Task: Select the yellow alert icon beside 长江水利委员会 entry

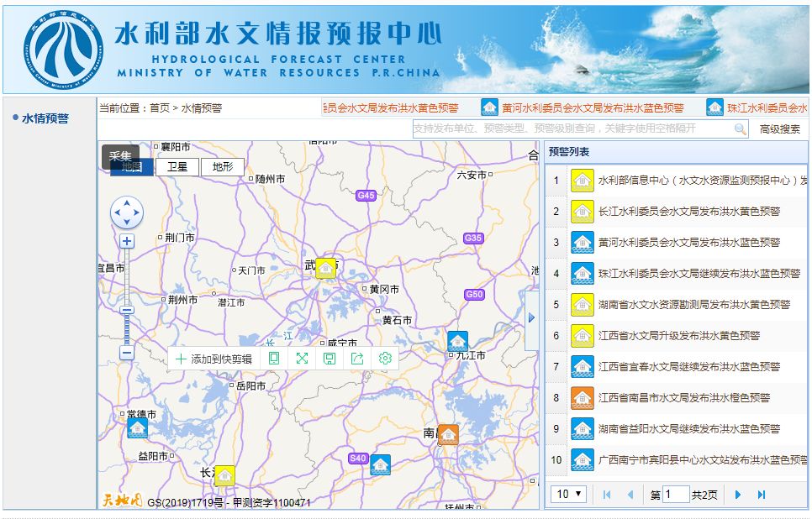Action: pyautogui.click(x=581, y=211)
